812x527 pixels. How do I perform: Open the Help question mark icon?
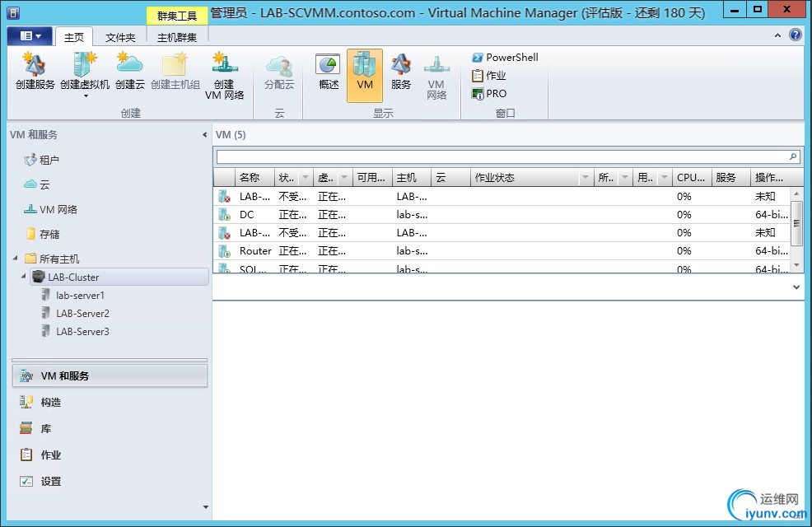(796, 35)
